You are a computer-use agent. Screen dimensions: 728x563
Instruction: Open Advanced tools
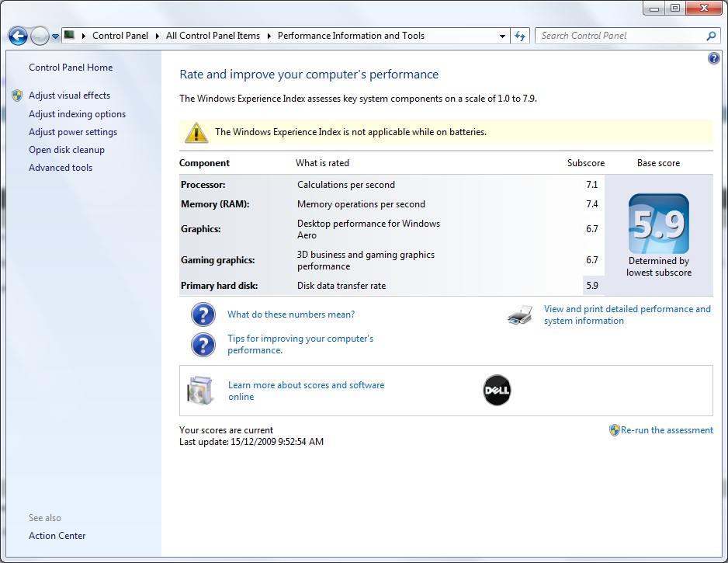pyautogui.click(x=61, y=168)
